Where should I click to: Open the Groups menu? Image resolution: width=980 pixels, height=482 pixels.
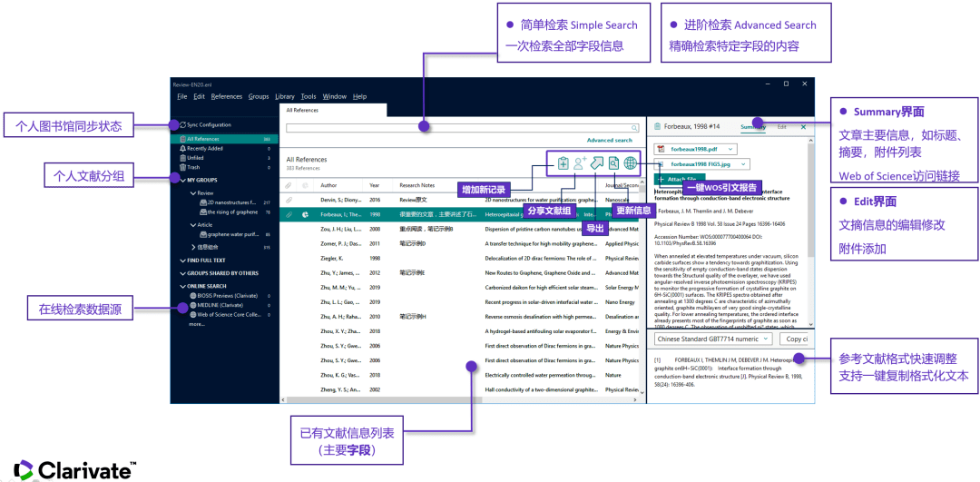(x=259, y=97)
